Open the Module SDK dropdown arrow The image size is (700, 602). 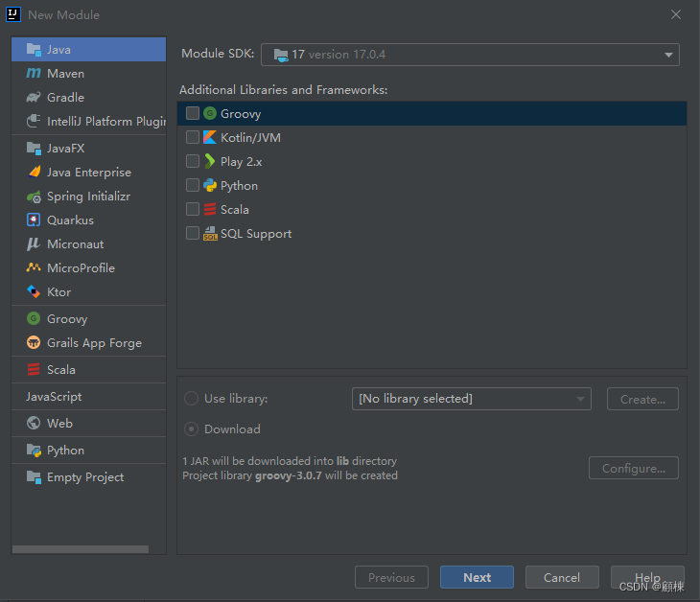[668, 55]
